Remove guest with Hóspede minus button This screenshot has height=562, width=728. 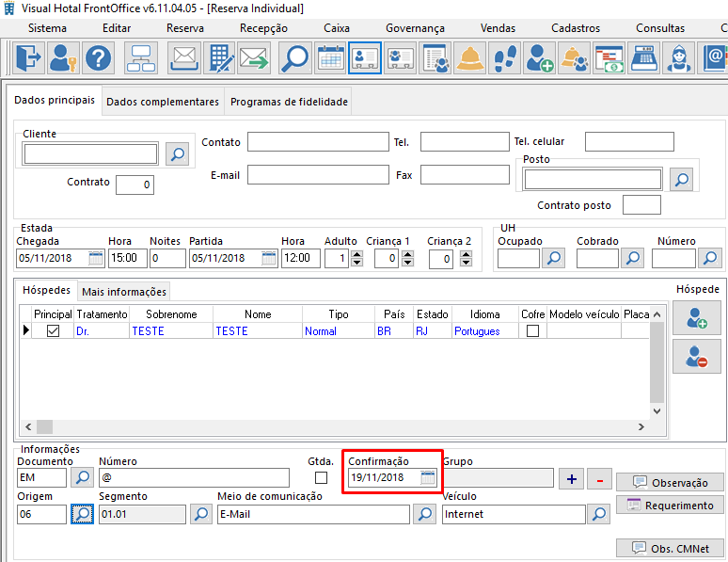697,357
